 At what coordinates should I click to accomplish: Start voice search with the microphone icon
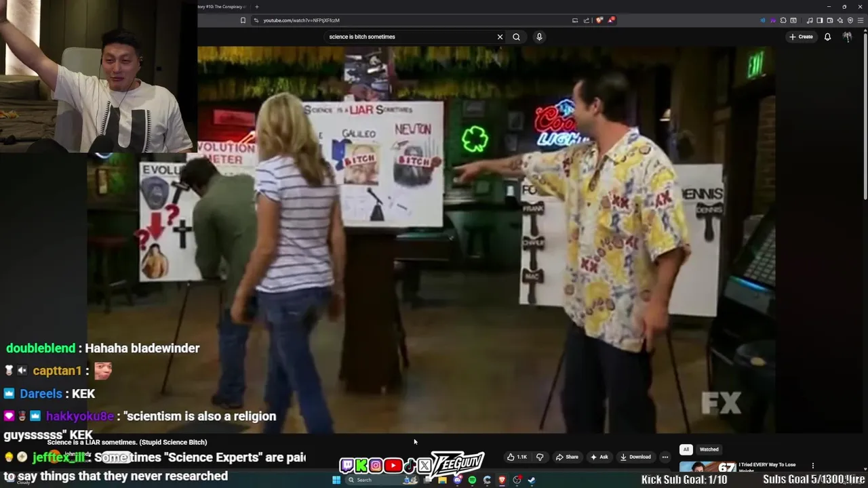pos(539,37)
